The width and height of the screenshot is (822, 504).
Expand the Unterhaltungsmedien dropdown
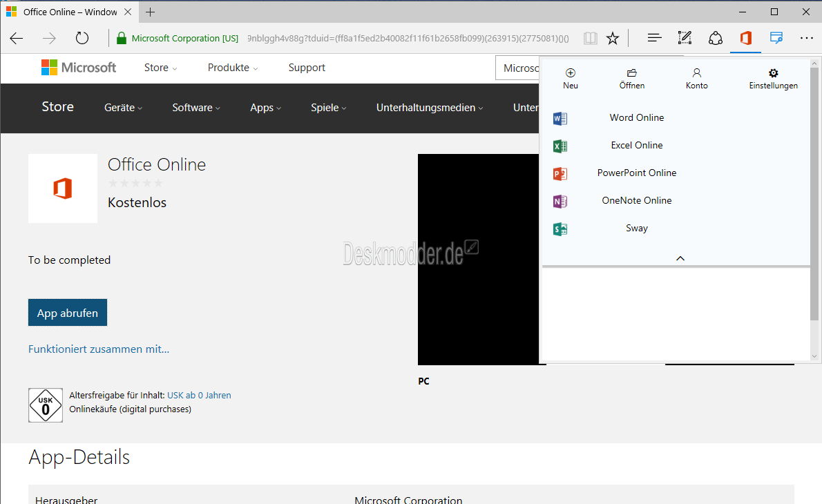pos(430,108)
